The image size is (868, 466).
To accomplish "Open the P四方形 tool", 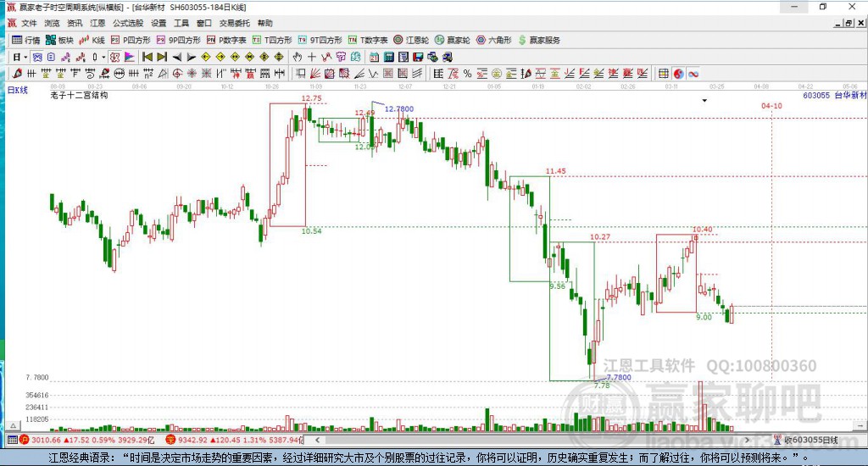I will pyautogui.click(x=131, y=40).
